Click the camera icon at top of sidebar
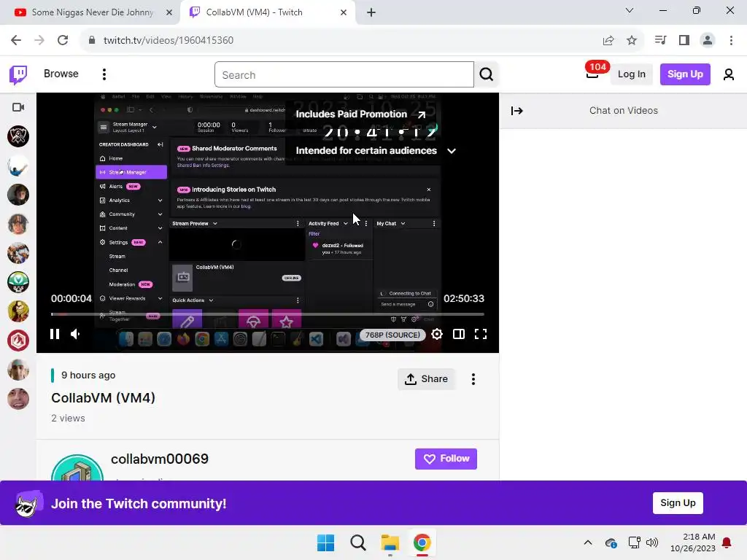The height and width of the screenshot is (560, 747). tap(18, 107)
